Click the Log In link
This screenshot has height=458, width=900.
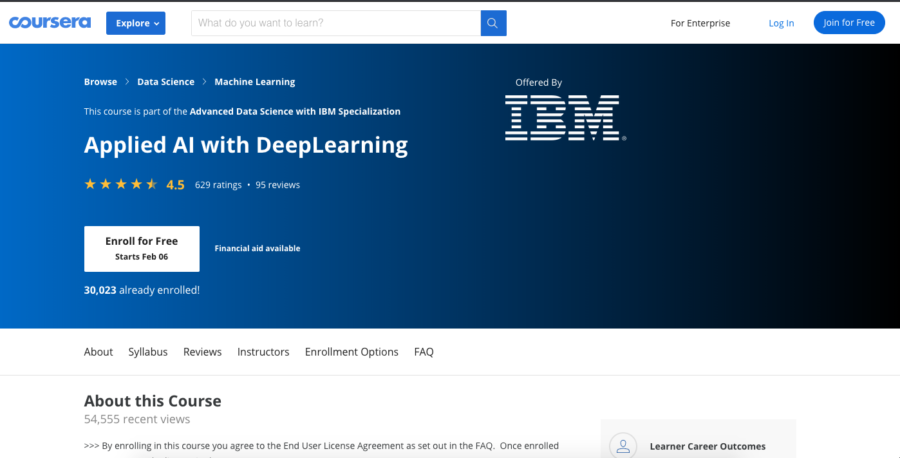point(781,23)
